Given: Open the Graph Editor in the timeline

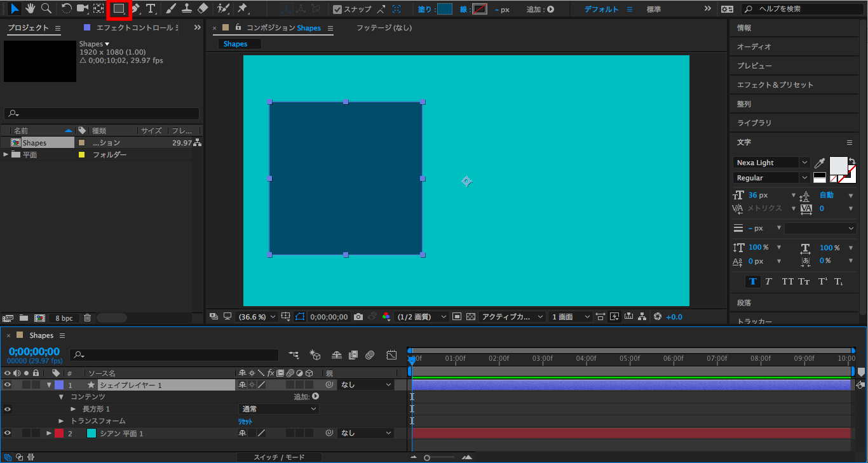Looking at the screenshot, I should (392, 355).
